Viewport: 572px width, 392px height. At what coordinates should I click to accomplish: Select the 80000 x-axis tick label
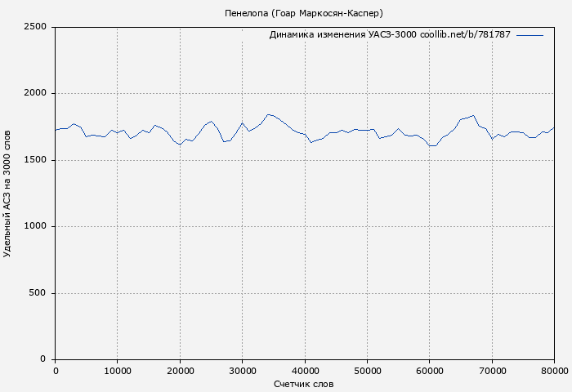click(553, 371)
